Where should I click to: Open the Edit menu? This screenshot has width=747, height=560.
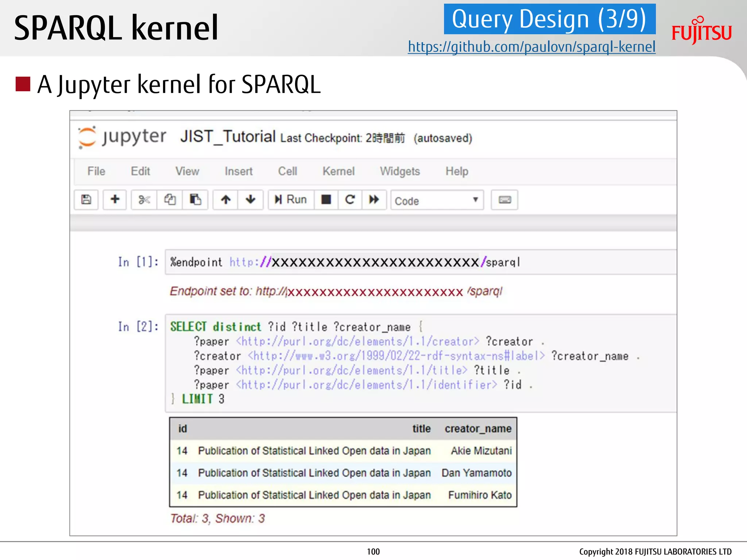pos(140,171)
